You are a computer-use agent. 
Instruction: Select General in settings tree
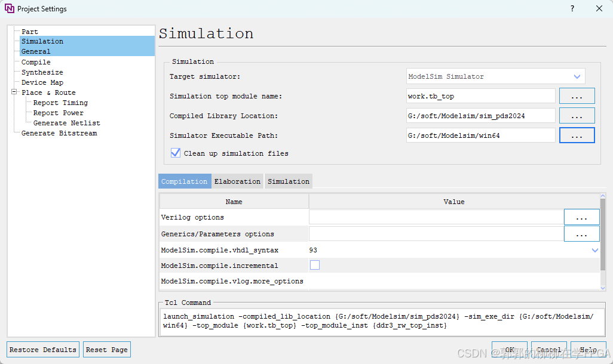tap(36, 51)
